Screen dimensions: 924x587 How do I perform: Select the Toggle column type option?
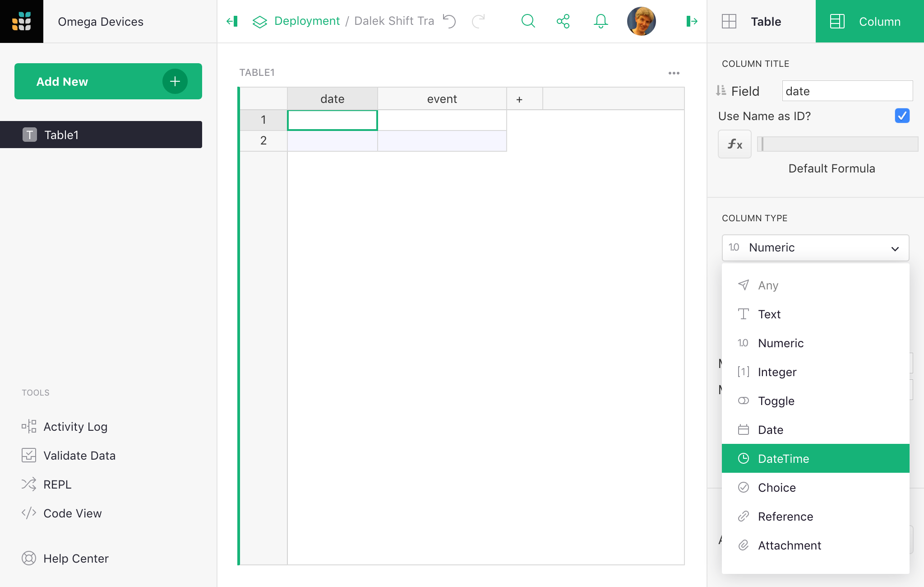[x=776, y=401]
